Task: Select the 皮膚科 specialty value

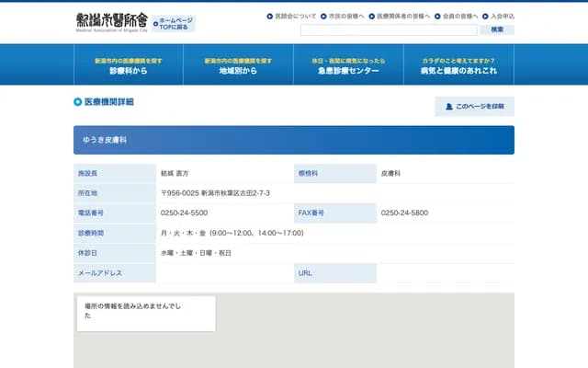Action: (390, 174)
